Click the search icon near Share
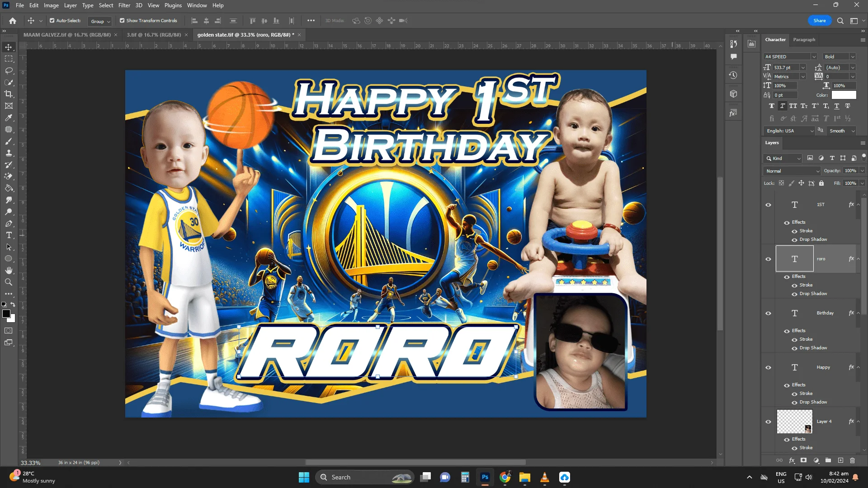The width and height of the screenshot is (868, 488). click(840, 21)
